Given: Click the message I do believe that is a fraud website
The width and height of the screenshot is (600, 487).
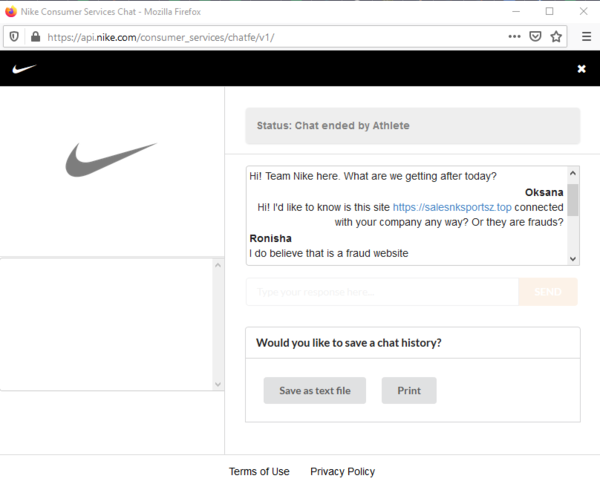Looking at the screenshot, I should [x=329, y=253].
